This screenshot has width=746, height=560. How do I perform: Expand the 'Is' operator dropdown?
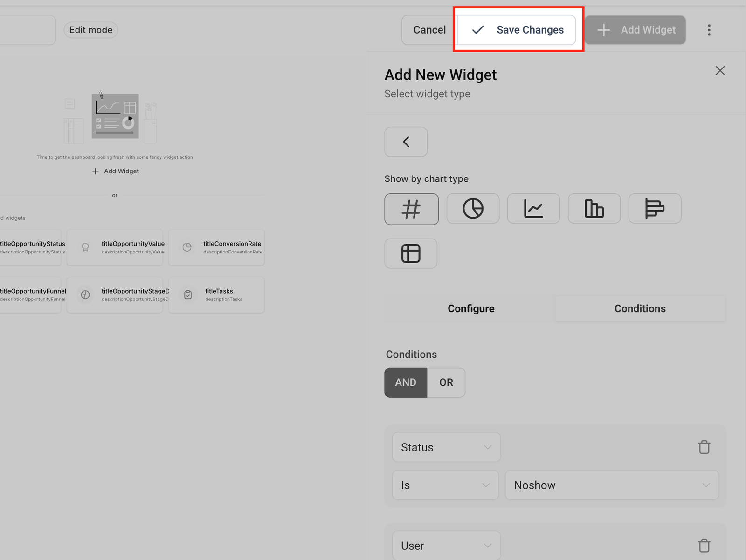(x=445, y=485)
